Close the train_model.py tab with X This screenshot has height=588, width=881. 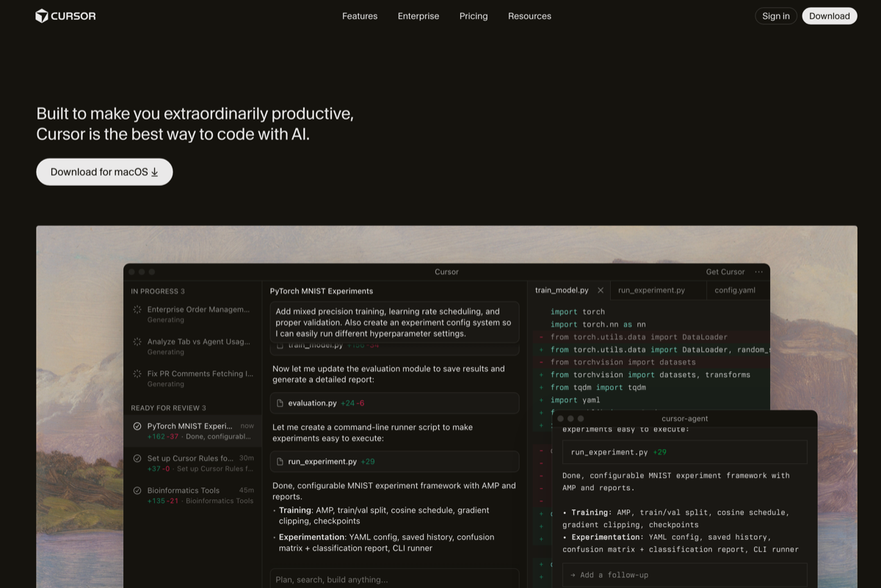[x=601, y=291]
